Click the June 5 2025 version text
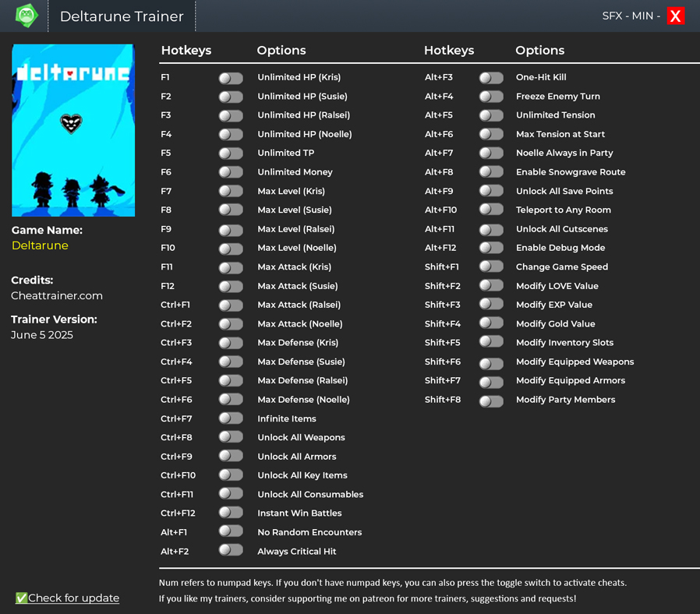This screenshot has width=700, height=614. click(x=42, y=335)
